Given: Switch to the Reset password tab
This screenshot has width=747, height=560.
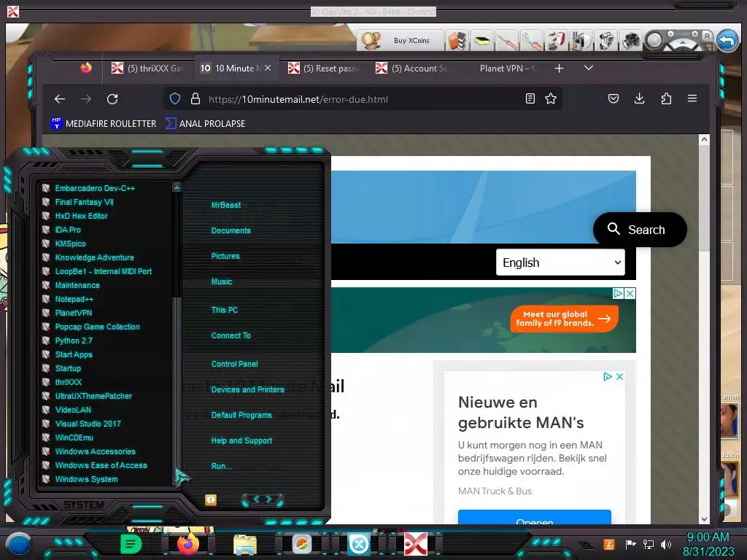Looking at the screenshot, I should coord(323,68).
